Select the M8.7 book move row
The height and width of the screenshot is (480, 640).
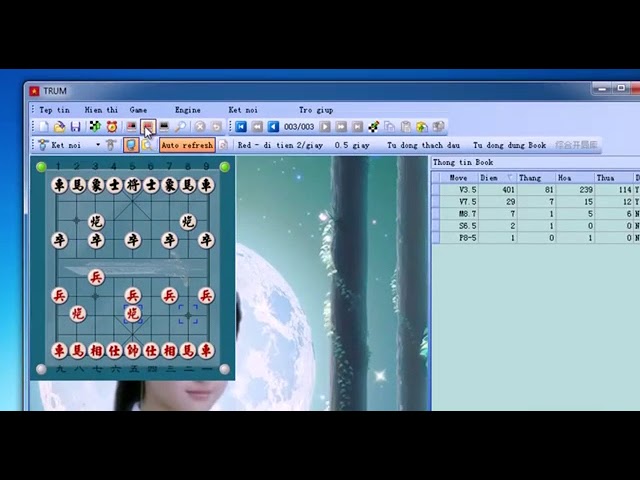click(536, 213)
